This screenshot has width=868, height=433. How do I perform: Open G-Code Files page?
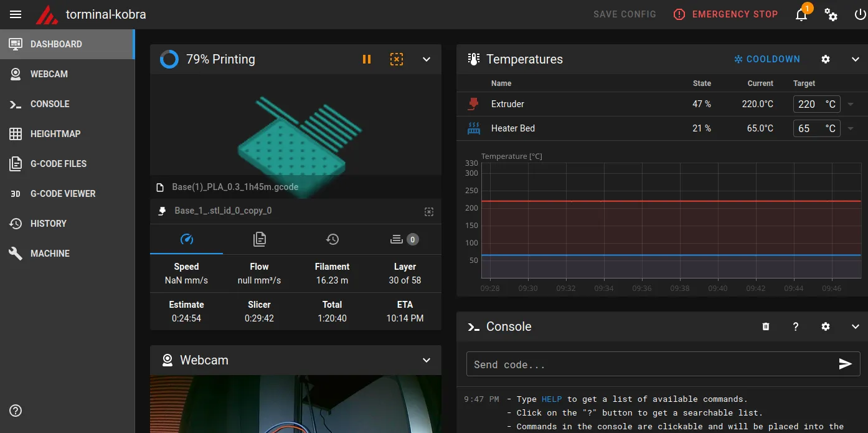coord(67,164)
